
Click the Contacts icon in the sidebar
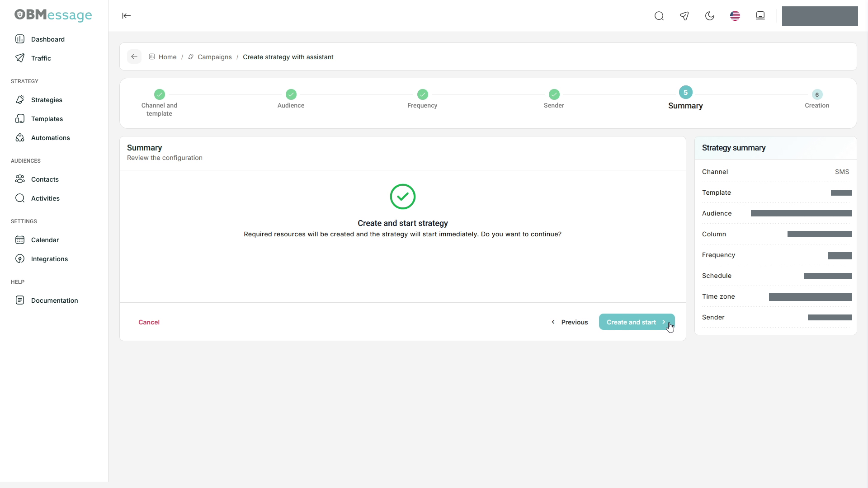(20, 179)
